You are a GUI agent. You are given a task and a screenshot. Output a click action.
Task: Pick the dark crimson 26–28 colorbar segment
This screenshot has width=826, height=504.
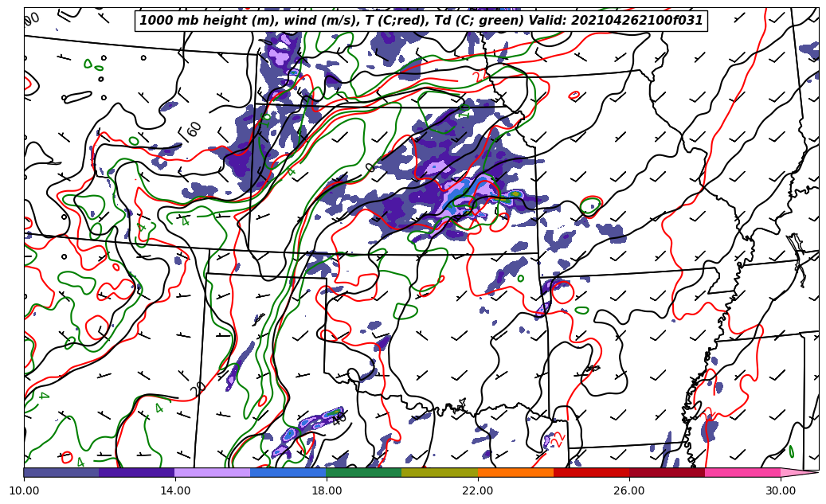(x=667, y=472)
